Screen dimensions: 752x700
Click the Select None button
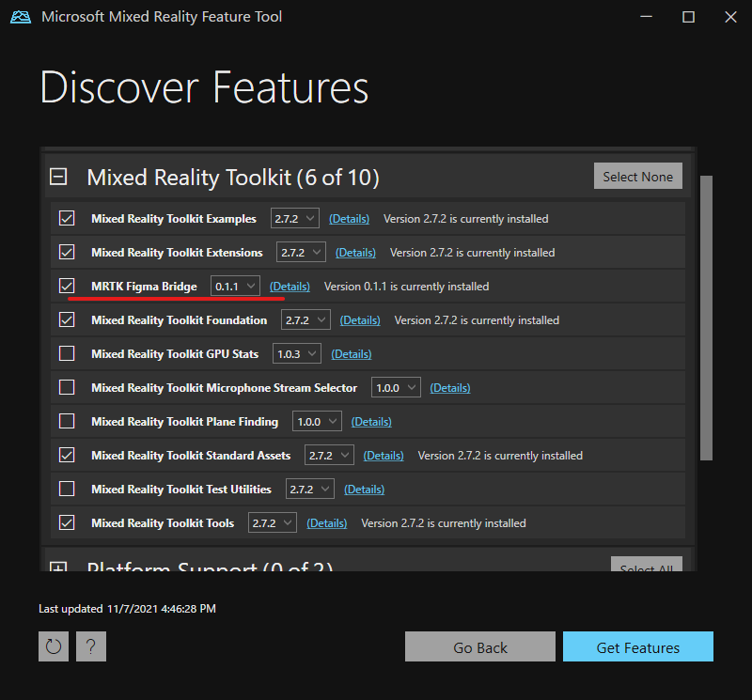click(638, 176)
